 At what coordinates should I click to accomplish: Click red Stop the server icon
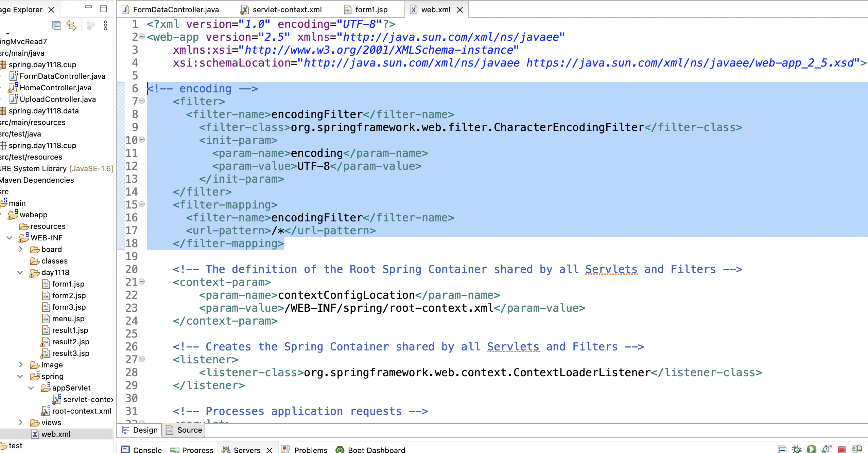(x=841, y=449)
